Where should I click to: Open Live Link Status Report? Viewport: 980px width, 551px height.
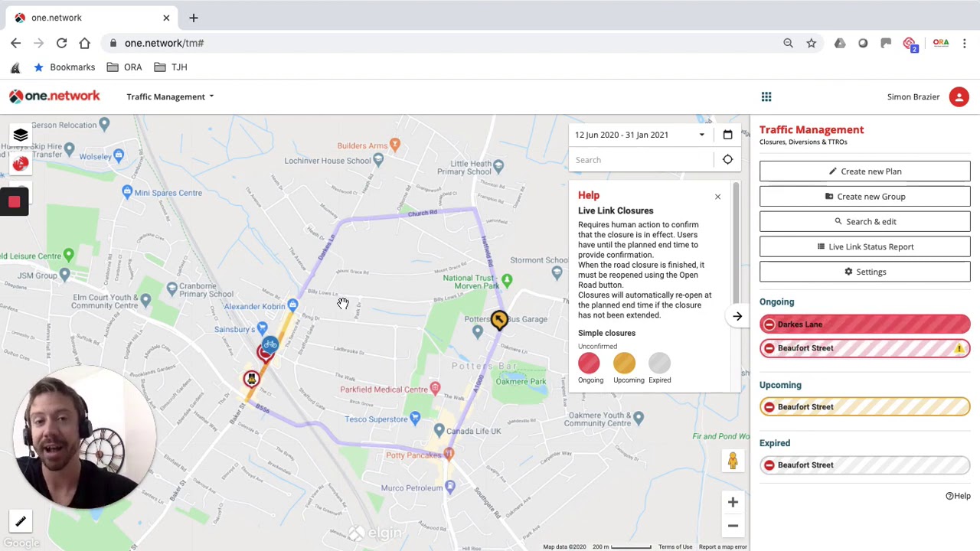pos(864,247)
